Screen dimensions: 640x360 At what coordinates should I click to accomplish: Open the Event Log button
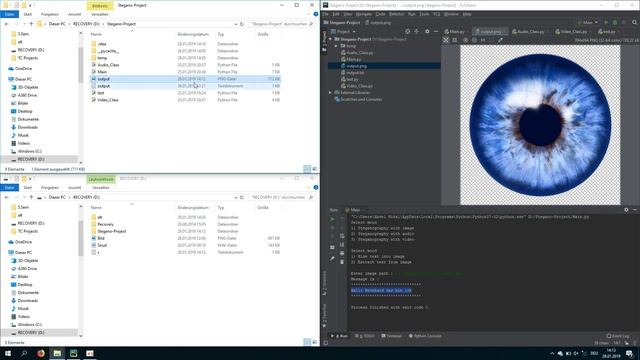(x=618, y=336)
